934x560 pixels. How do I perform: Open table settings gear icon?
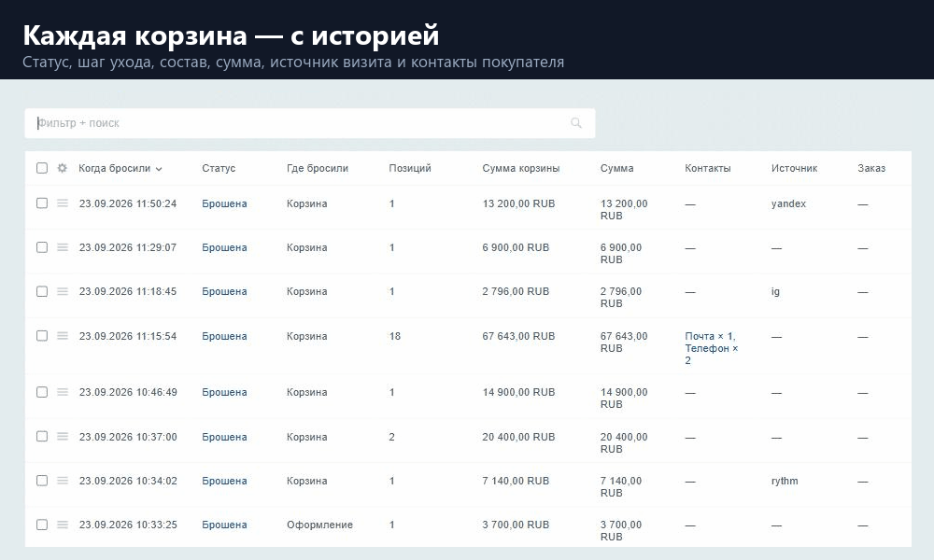[62, 168]
